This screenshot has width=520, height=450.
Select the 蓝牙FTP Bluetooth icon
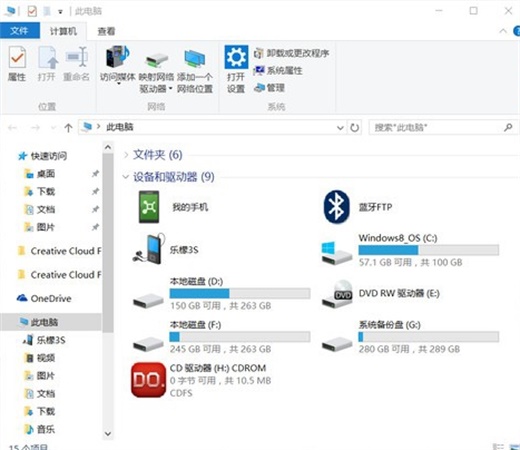point(336,207)
